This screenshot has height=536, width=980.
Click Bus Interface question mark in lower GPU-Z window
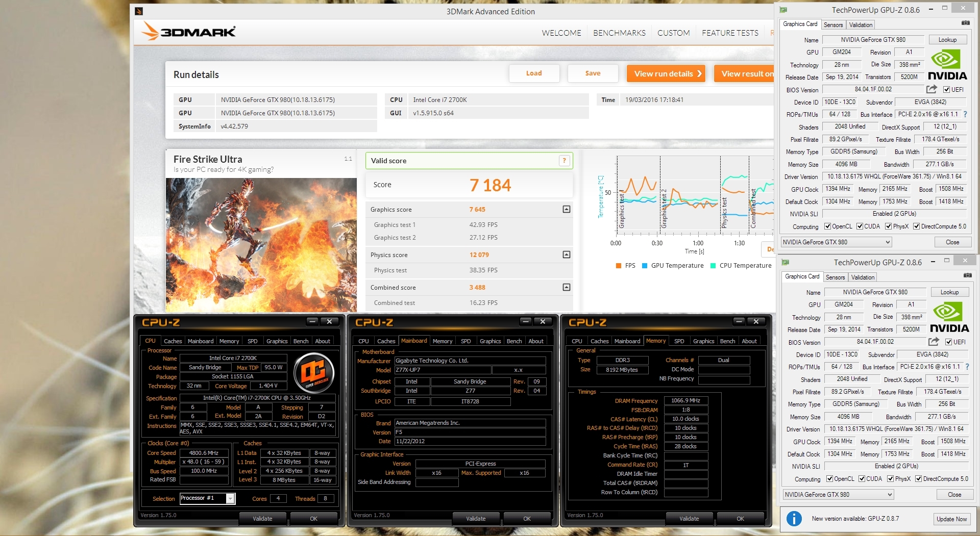click(x=967, y=367)
